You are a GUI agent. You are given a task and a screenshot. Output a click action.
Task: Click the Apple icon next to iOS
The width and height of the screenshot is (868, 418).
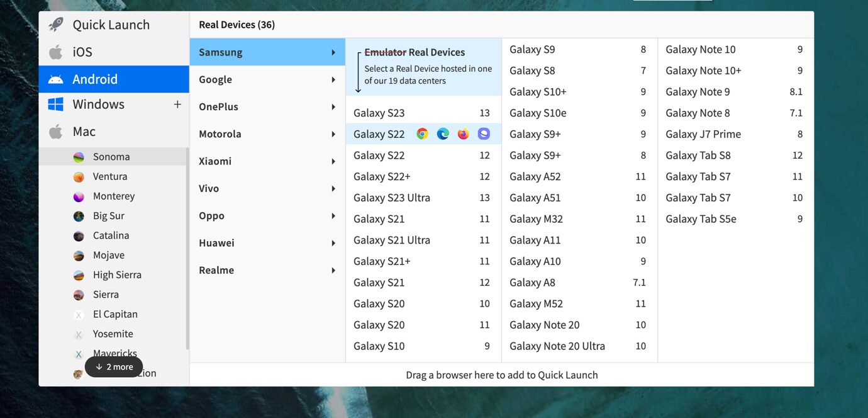55,52
